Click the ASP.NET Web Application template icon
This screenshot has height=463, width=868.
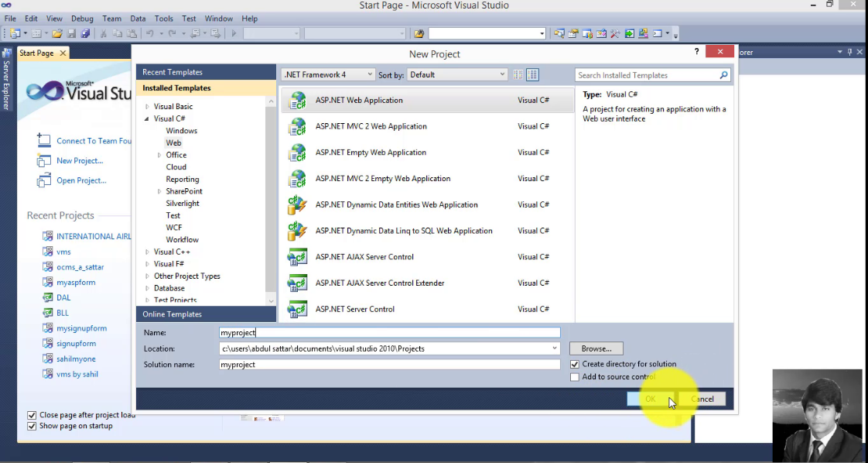point(297,100)
